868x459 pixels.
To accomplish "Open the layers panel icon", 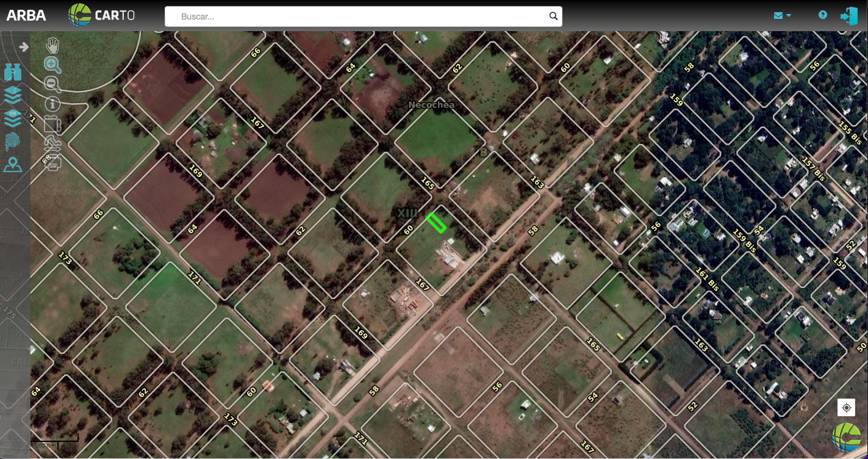I will 13,95.
